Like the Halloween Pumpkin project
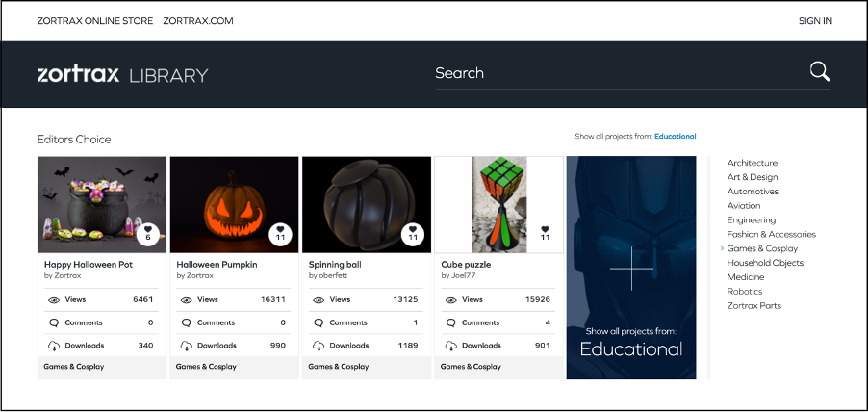The image size is (868, 412). pyautogui.click(x=280, y=234)
